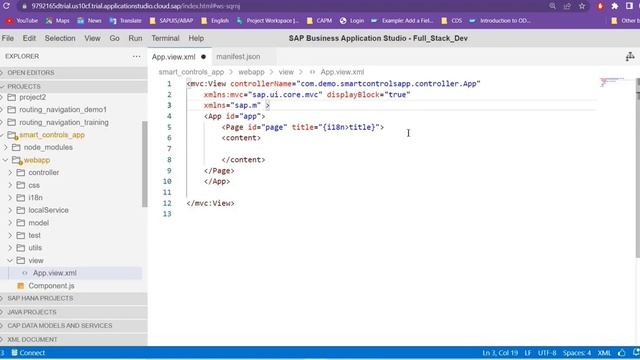Open the CAPM bookmark folder
This screenshot has width=640, height=360.
pos(319,20)
